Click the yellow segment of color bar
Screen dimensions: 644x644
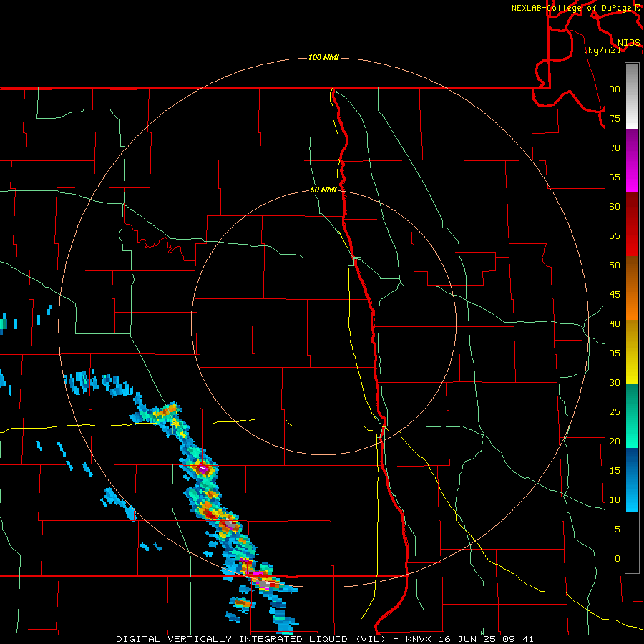tap(632, 352)
